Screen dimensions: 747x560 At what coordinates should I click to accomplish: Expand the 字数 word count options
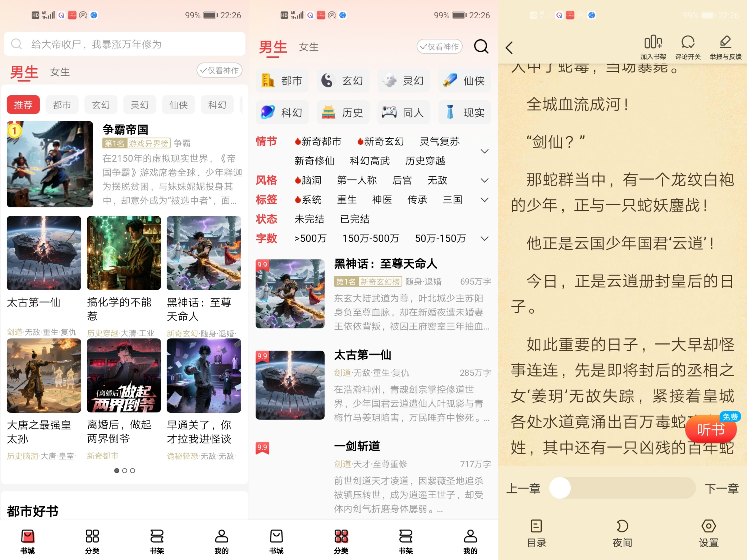(484, 239)
